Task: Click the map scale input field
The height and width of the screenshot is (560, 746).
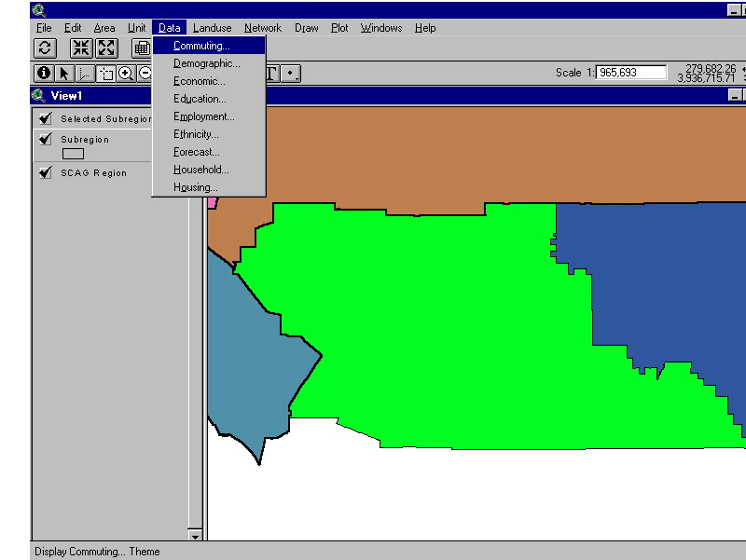Action: click(631, 73)
